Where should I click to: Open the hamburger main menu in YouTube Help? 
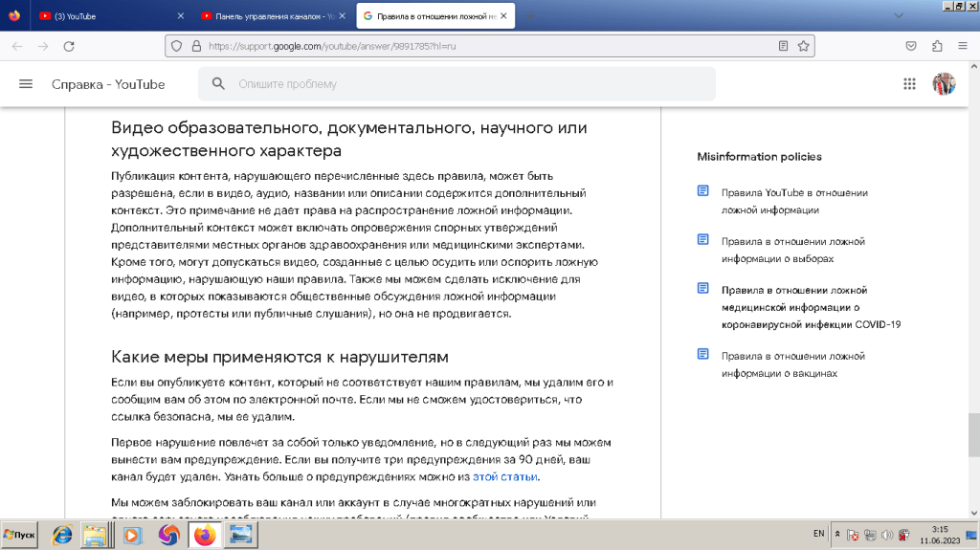26,84
